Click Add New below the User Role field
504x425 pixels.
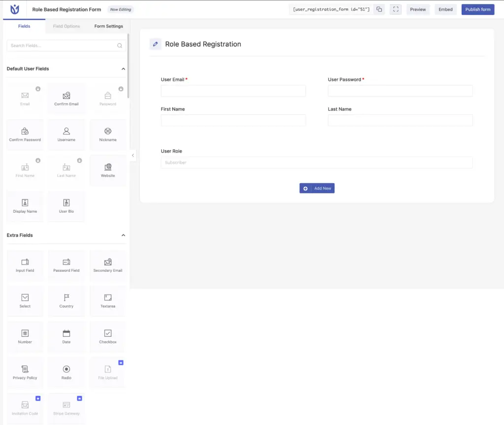[317, 188]
